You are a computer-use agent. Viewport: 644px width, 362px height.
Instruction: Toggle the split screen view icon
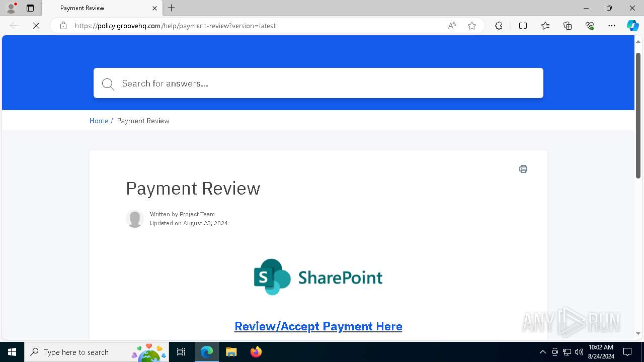coord(523,26)
